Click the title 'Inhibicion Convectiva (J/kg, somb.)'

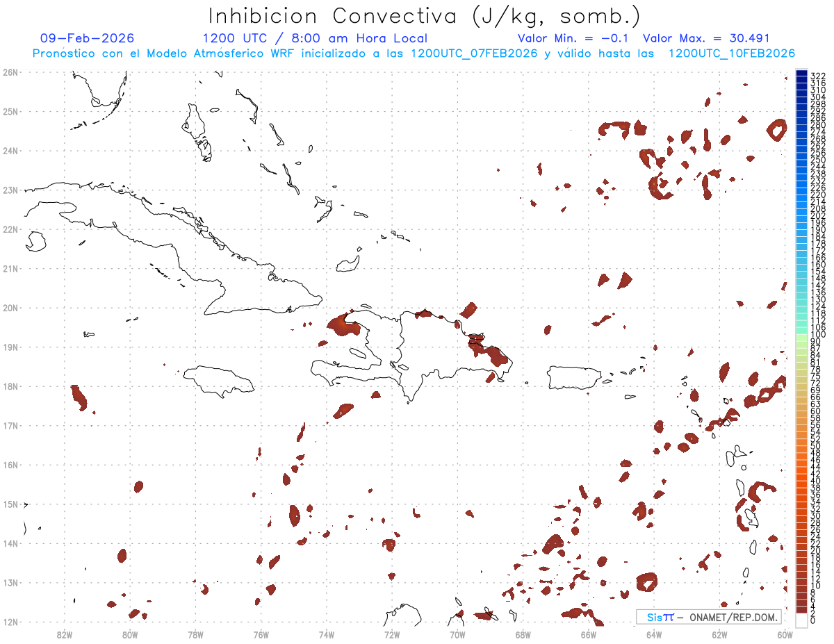pyautogui.click(x=425, y=15)
